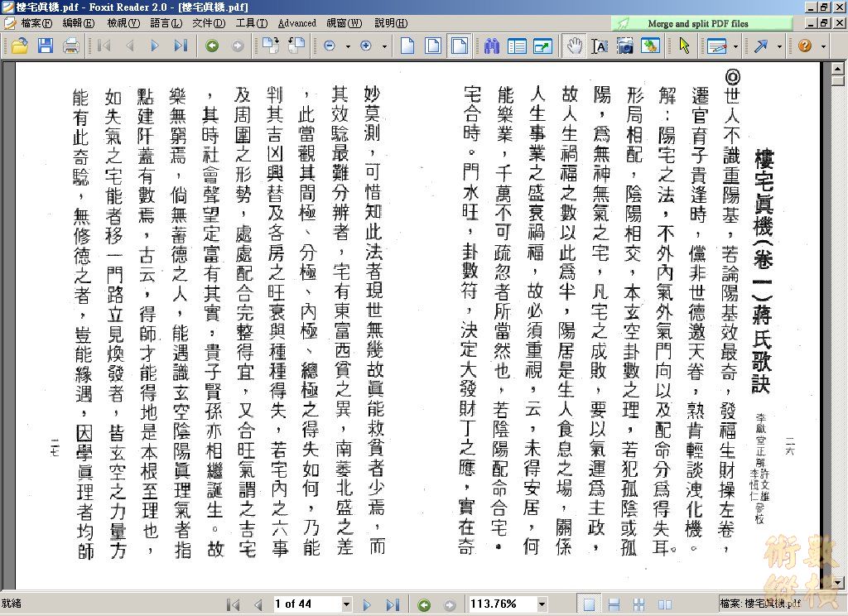Rotate view clockwise icon

coord(271,46)
